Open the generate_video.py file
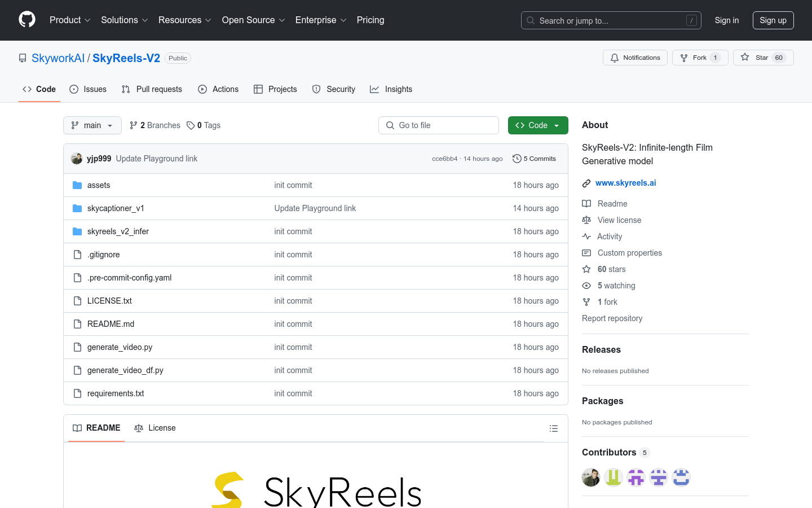The image size is (812, 508). point(120,347)
